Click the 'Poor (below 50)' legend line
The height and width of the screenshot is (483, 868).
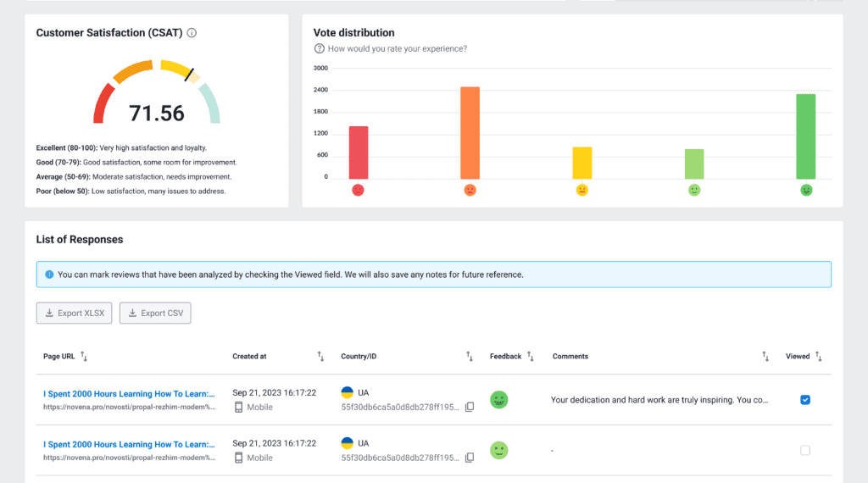[131, 191]
